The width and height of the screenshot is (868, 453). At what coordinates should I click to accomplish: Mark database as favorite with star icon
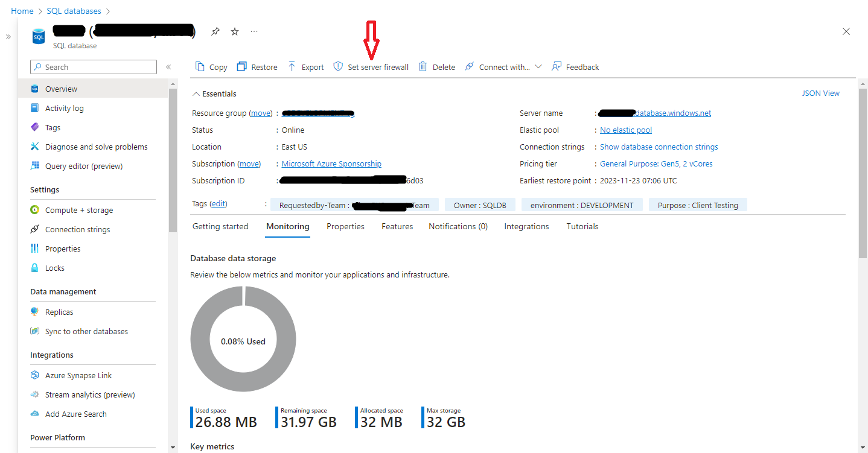point(235,31)
